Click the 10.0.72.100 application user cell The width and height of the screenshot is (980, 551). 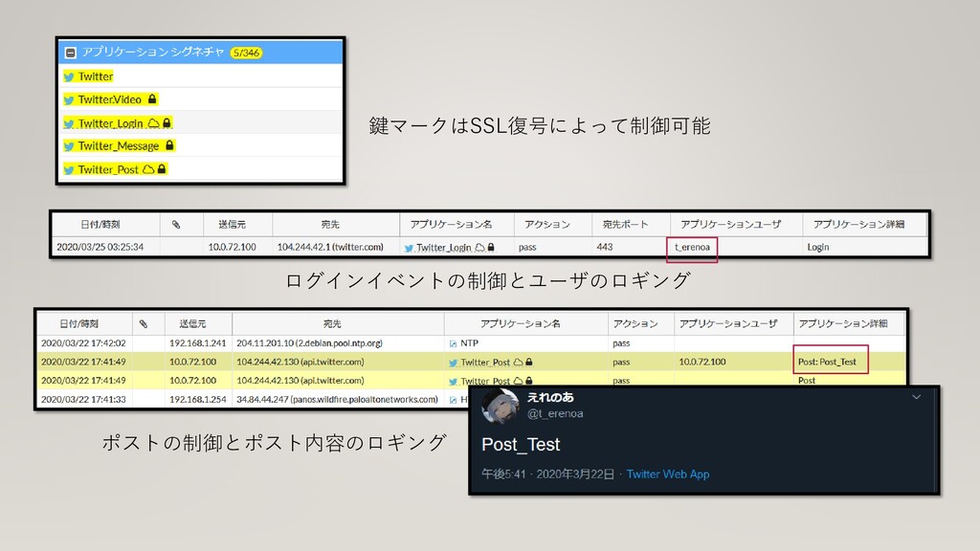[x=702, y=362]
